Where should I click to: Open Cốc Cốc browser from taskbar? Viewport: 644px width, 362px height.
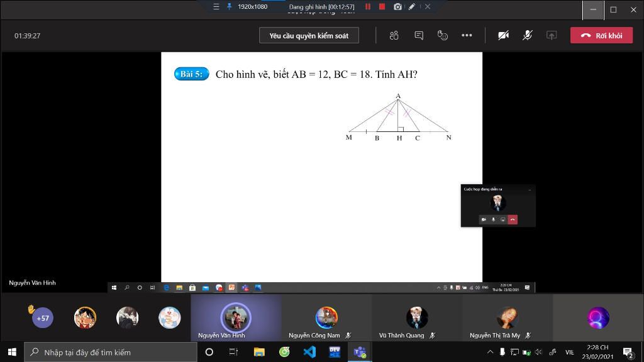284,352
